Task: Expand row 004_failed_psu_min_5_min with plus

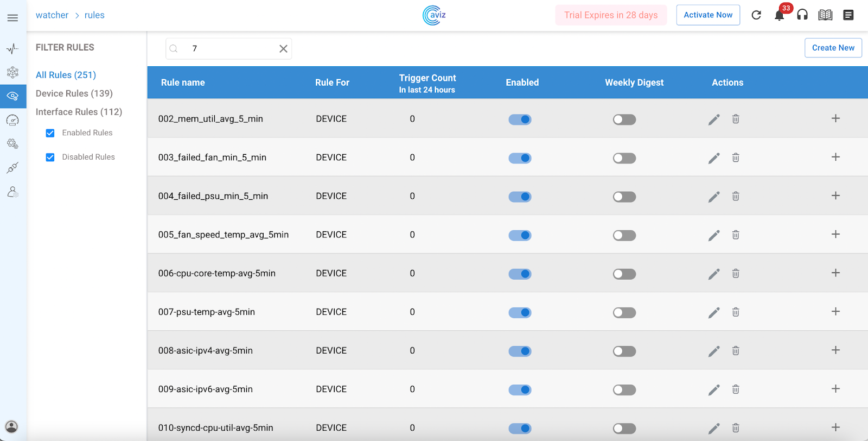Action: (835, 196)
